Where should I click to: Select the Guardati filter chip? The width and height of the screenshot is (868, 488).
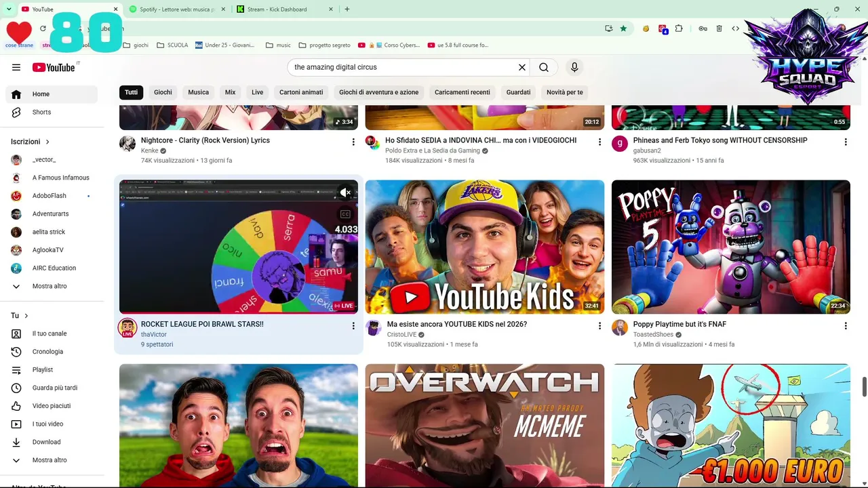pos(518,92)
